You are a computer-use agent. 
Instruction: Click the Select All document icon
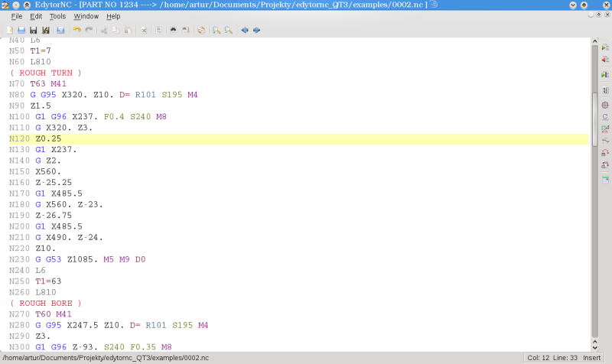[x=158, y=30]
